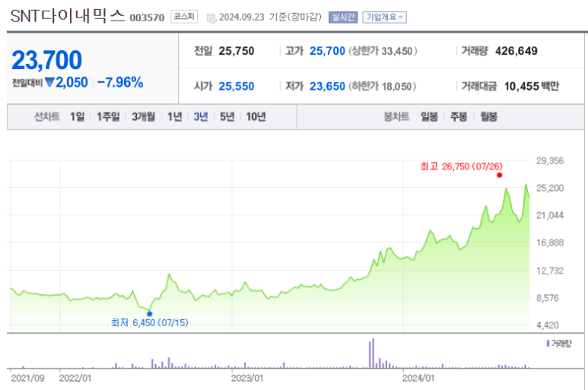The image size is (588, 390).
Task: Click the red 최고 point marker
Action: click(x=499, y=175)
